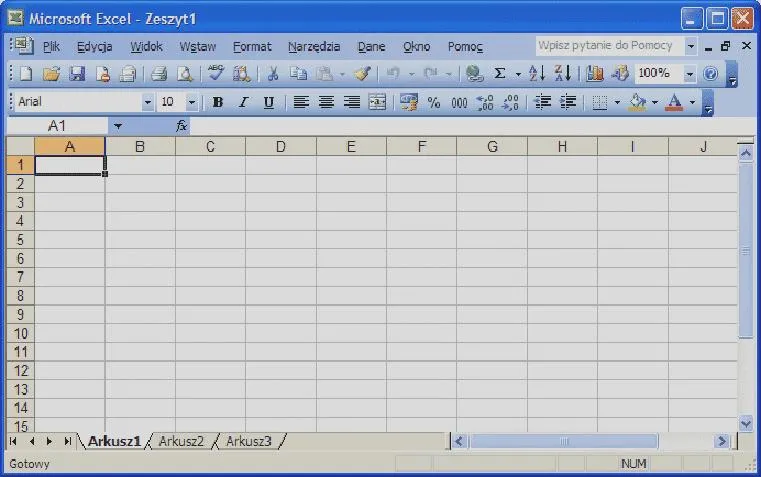Insert hyperlink with the globe icon
This screenshot has height=477, width=761.
coord(474,74)
